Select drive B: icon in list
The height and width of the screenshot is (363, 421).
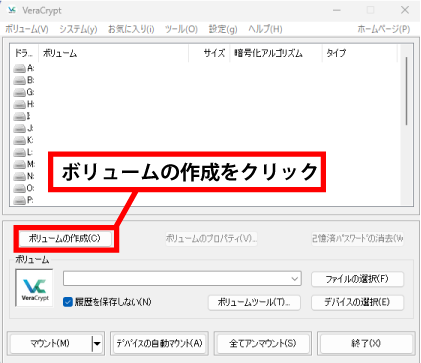[x=19, y=81]
